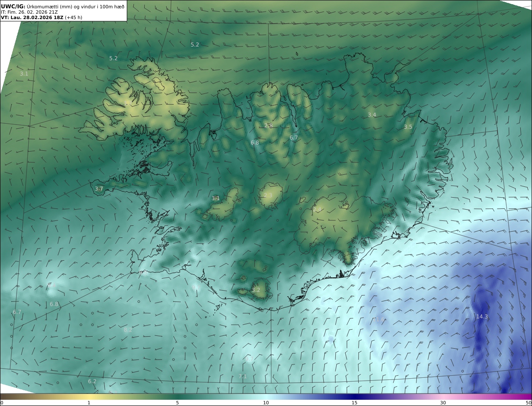Click the colorbar tick label 30
Viewport: 532px width, 406px height.
coord(443,403)
